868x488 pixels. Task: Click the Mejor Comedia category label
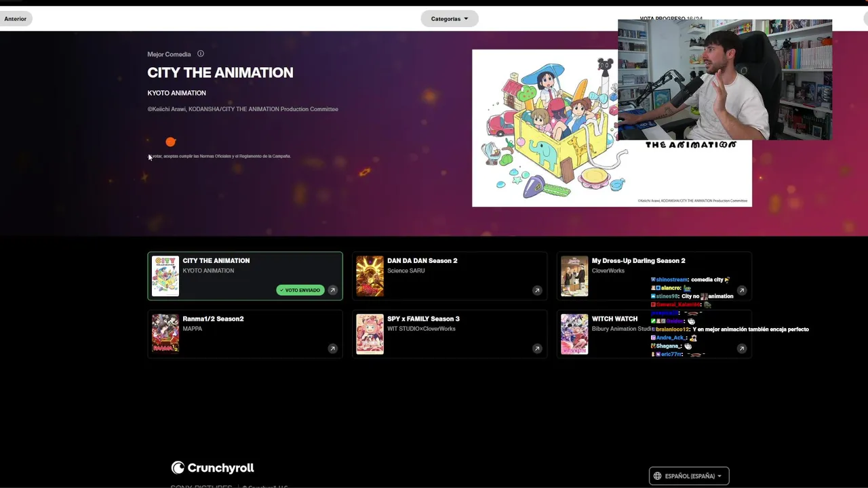[169, 54]
